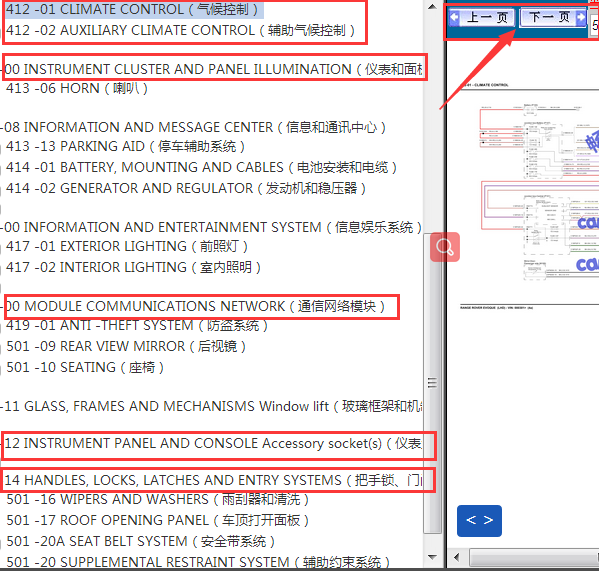This screenshot has width=599, height=571.
Task: Open 501 -17 ROOF OPENING PANEL entry
Action: pos(157,520)
